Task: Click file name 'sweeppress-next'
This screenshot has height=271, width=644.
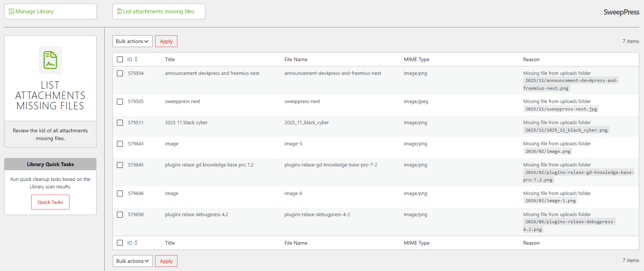Action: pyautogui.click(x=302, y=102)
